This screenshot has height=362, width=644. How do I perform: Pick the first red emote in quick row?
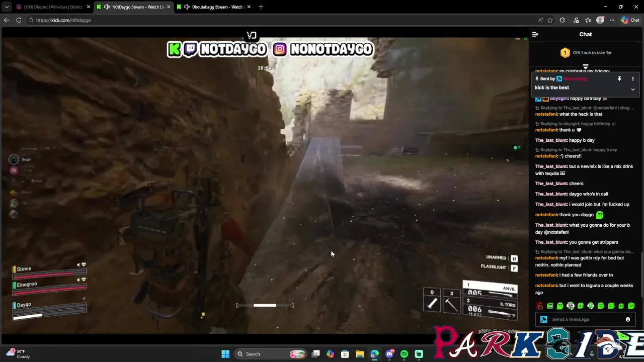coord(540,306)
